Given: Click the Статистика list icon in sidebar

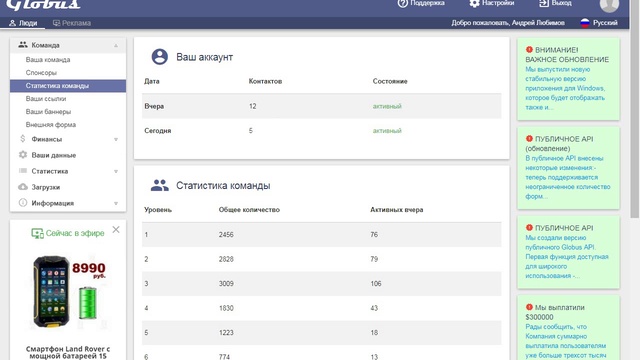Looking at the screenshot, I should pos(23,171).
